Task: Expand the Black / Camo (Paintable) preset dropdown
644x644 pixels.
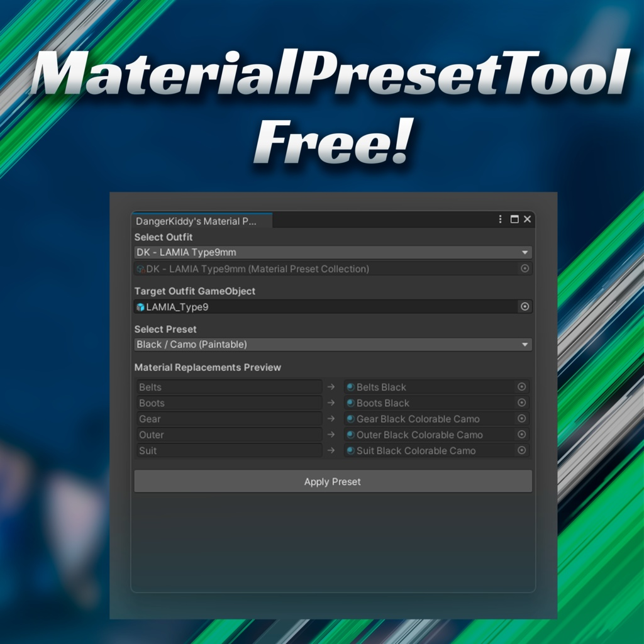Action: click(333, 345)
